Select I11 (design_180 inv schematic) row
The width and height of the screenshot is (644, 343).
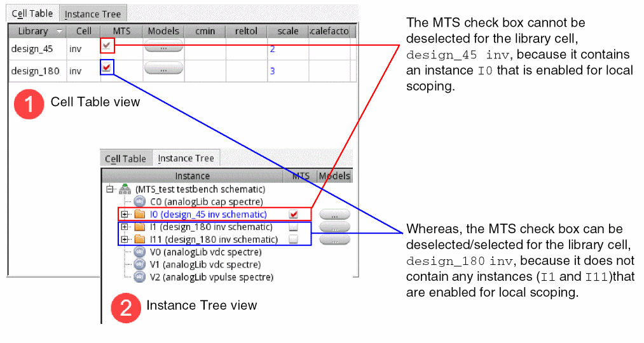click(x=214, y=239)
